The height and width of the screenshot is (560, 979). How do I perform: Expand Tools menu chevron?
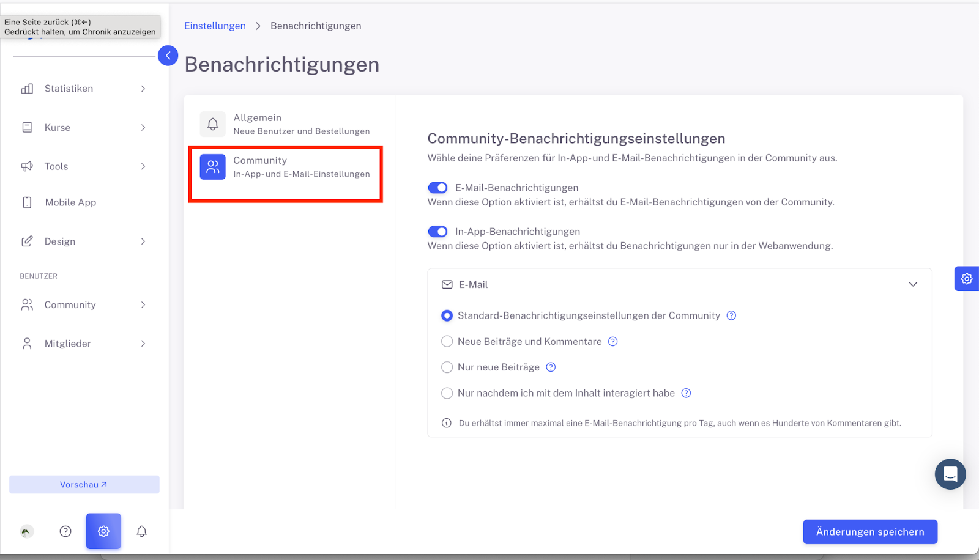[143, 166]
